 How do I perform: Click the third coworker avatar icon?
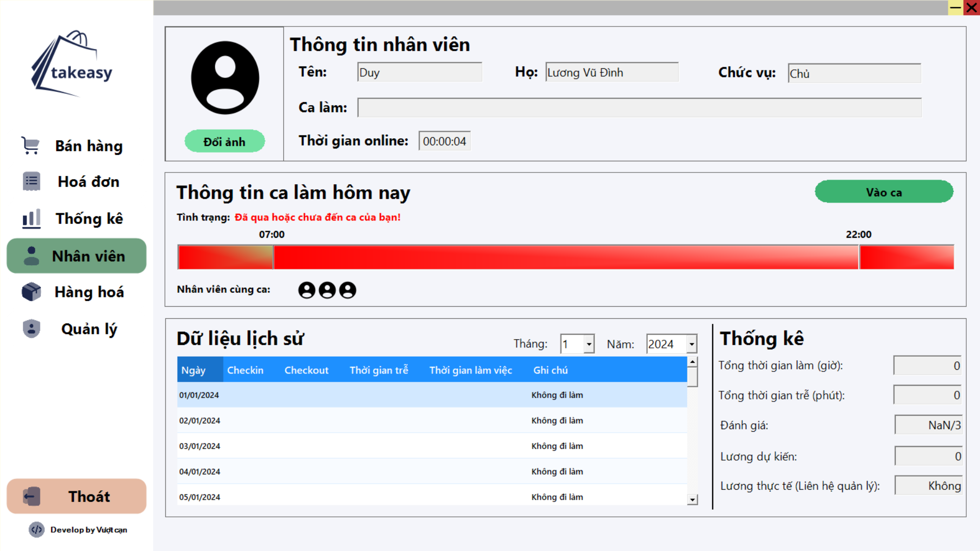(x=348, y=290)
